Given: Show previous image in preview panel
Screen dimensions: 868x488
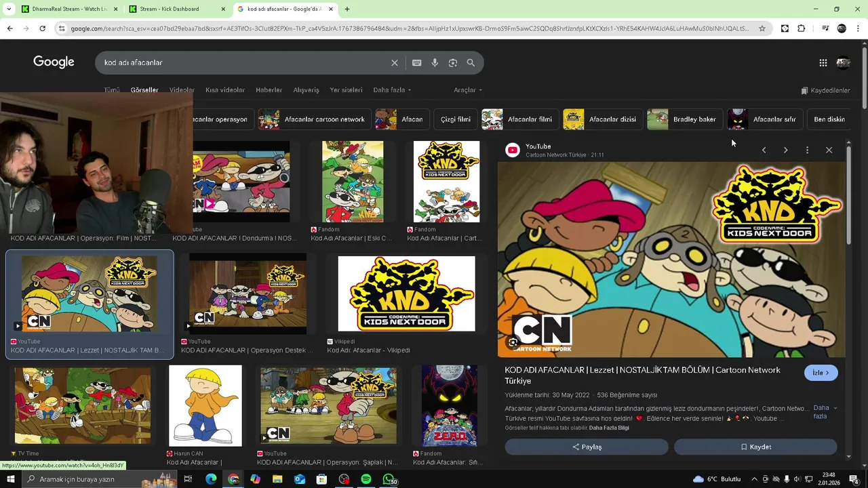Looking at the screenshot, I should (764, 150).
